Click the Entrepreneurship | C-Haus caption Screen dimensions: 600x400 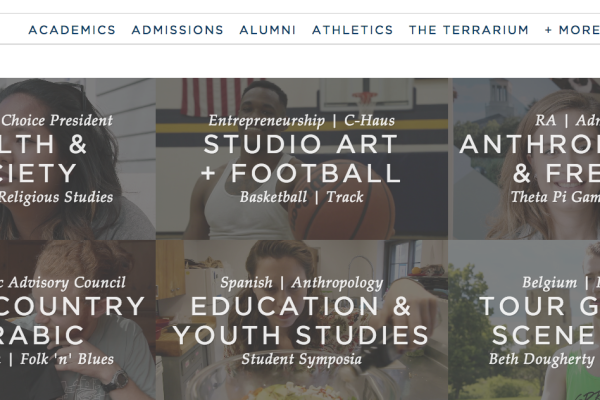302,121
